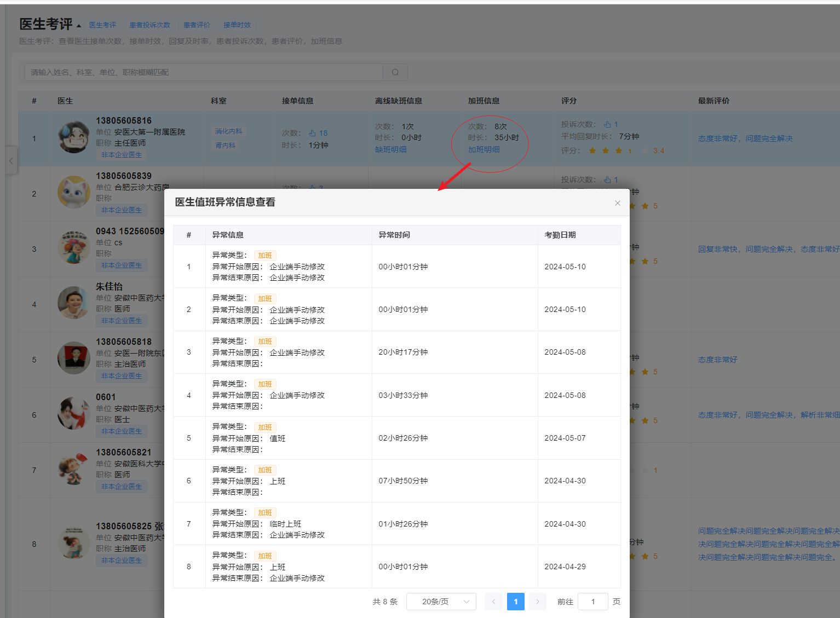
Task: Open review starting 回复非常快 in row 3
Action: 769,249
